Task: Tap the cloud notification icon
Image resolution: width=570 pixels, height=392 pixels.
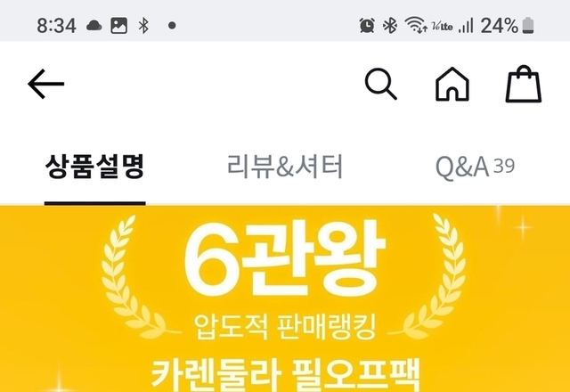Action: click(94, 26)
